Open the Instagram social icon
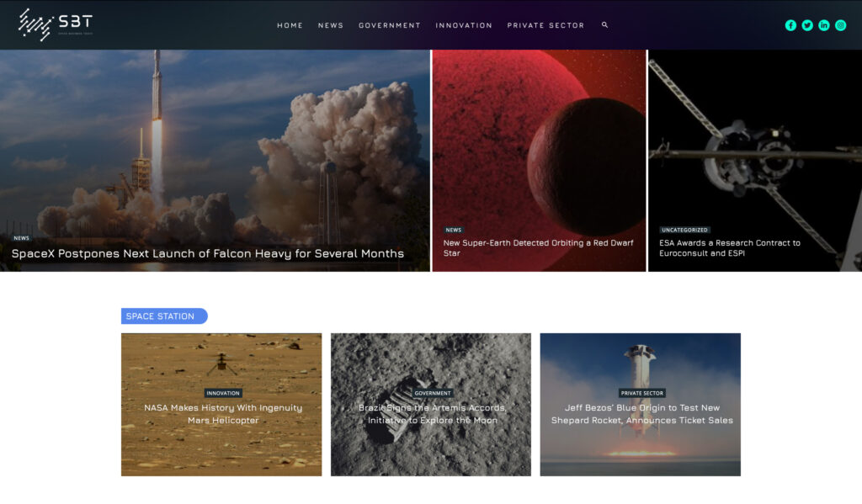Image resolution: width=862 pixels, height=504 pixels. (x=841, y=25)
